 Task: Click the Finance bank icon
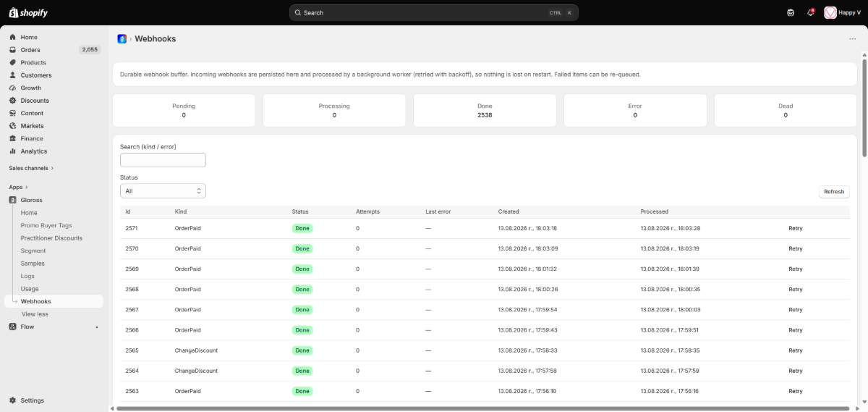pos(13,138)
